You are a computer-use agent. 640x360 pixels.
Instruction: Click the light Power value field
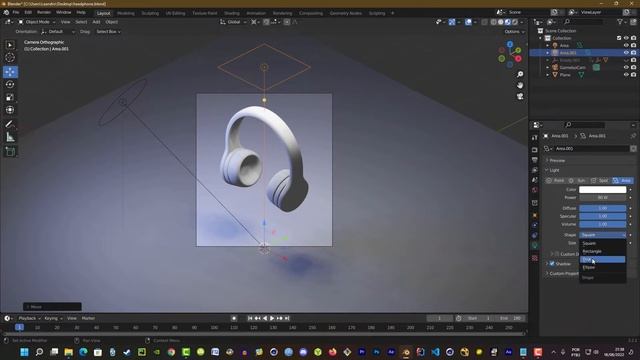pyautogui.click(x=602, y=198)
